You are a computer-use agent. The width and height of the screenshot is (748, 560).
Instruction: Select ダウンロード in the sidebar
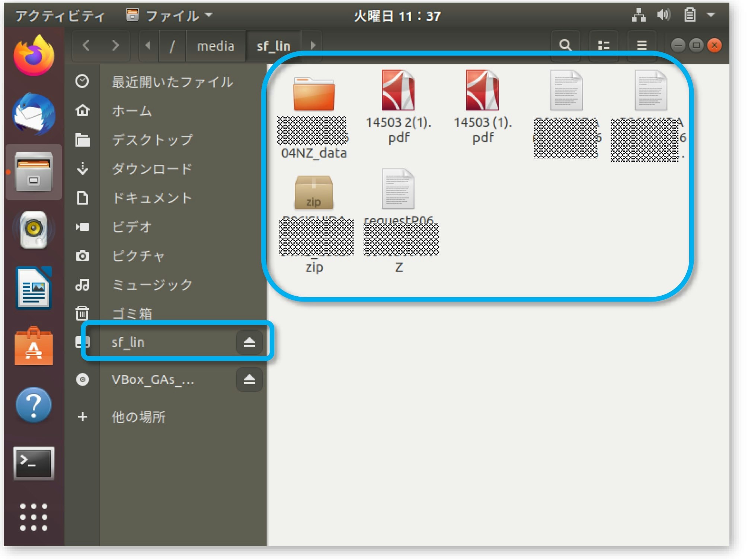[152, 169]
